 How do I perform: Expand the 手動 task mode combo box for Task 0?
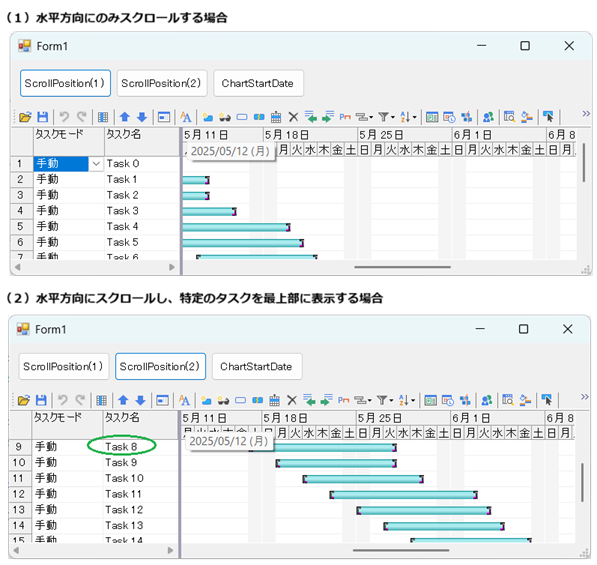pos(96,164)
